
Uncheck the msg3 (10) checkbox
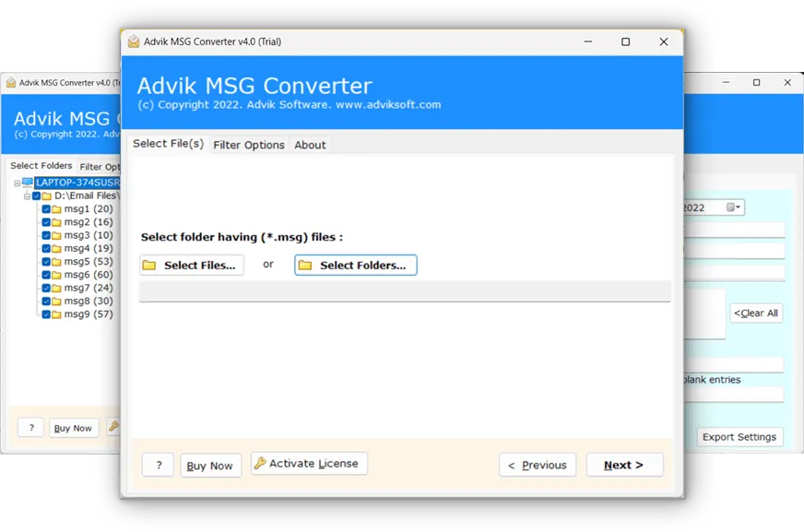[46, 235]
